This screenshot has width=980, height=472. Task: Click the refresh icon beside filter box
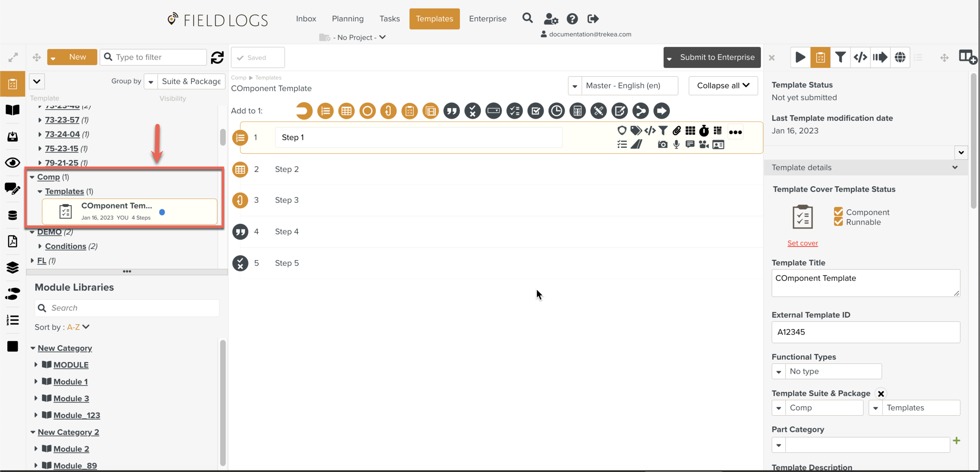[x=217, y=58]
